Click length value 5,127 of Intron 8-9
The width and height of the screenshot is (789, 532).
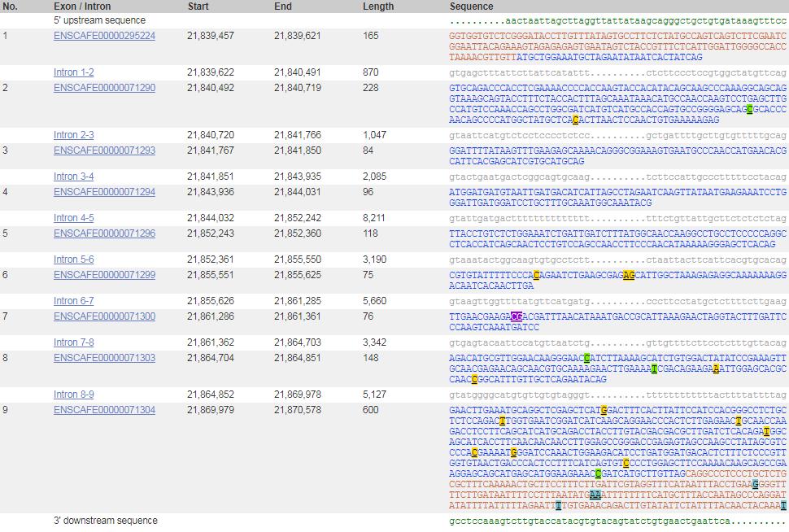click(x=374, y=395)
